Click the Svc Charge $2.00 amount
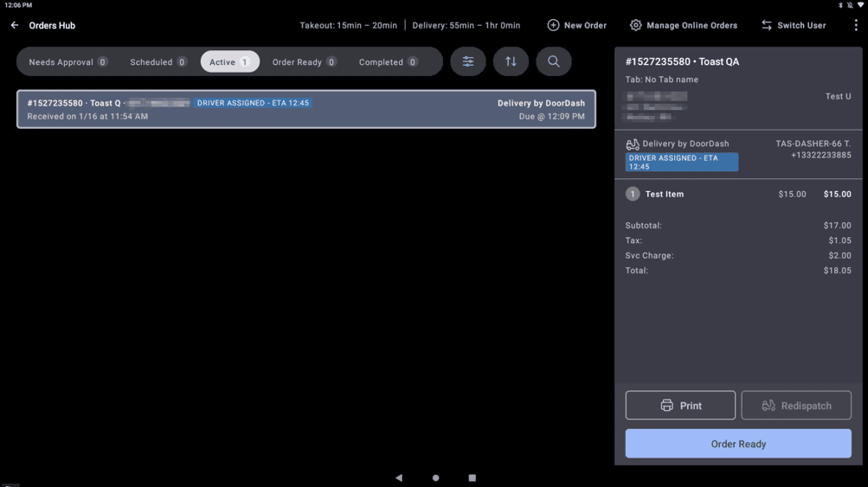Image resolution: width=868 pixels, height=487 pixels. (839, 256)
